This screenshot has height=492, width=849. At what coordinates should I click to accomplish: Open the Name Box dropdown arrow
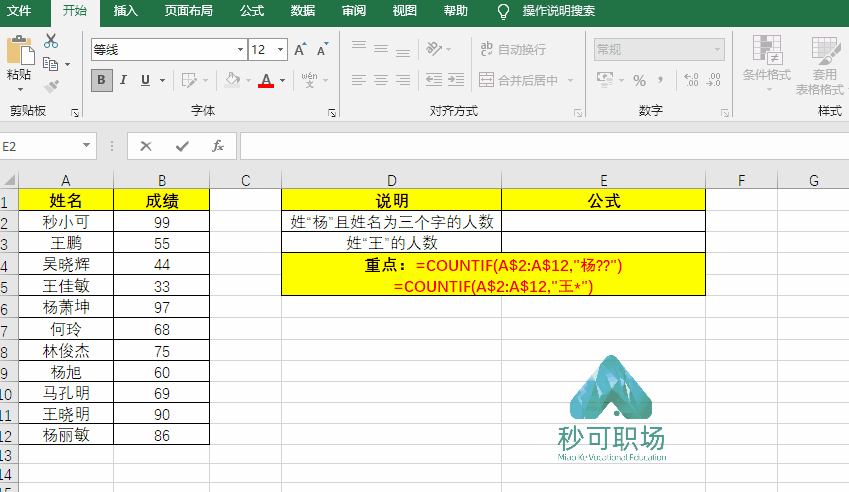pyautogui.click(x=86, y=146)
